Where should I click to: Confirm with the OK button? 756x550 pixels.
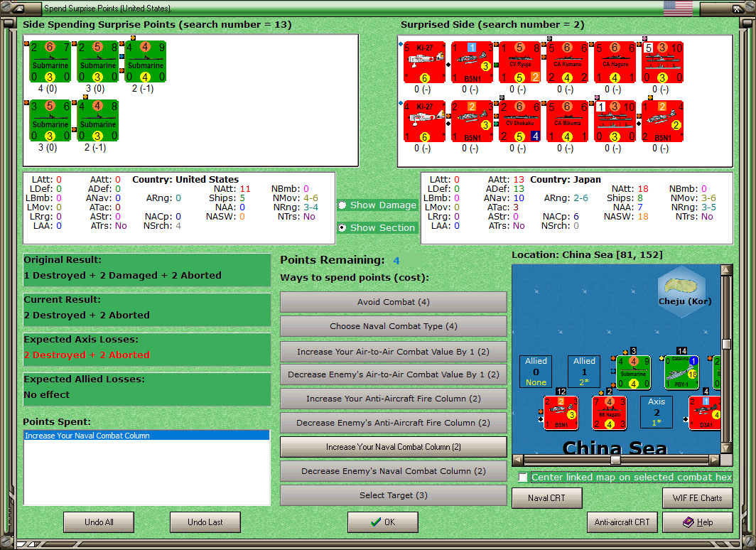(x=383, y=522)
